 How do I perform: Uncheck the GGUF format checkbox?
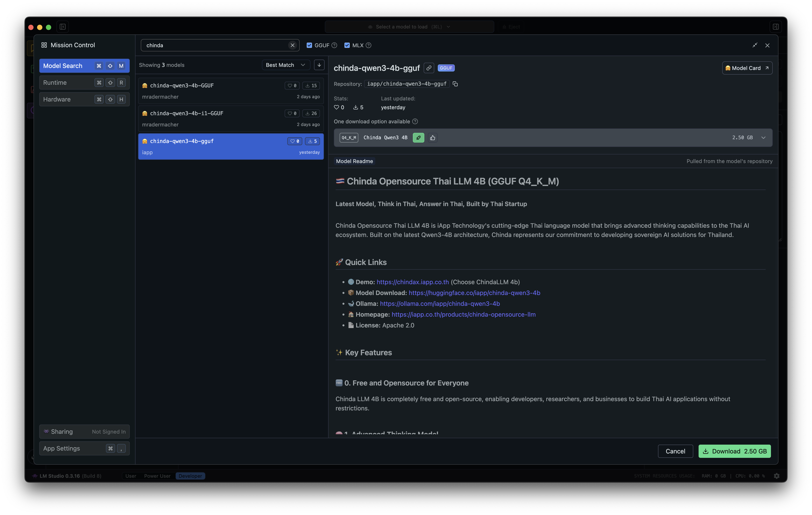pyautogui.click(x=309, y=45)
